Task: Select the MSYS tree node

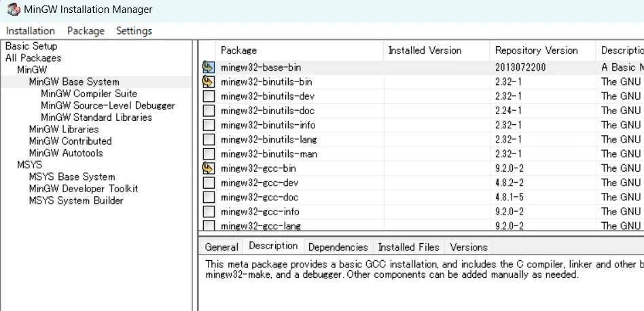Action: [30, 165]
